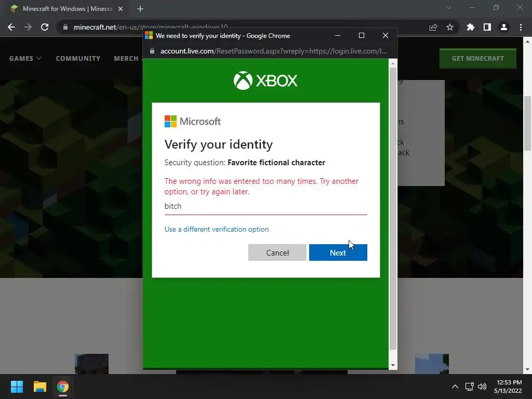532x399 pixels.
Task: Open File Explorer from taskbar
Action: (x=39, y=387)
